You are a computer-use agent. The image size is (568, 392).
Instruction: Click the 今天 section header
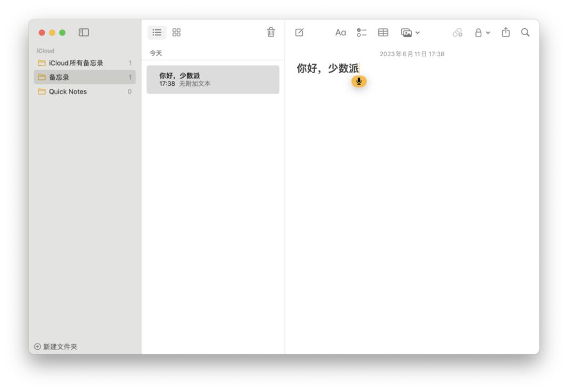click(156, 53)
